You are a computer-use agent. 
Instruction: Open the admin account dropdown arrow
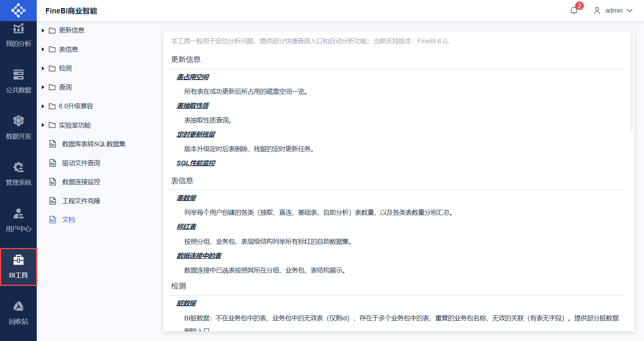tap(629, 11)
